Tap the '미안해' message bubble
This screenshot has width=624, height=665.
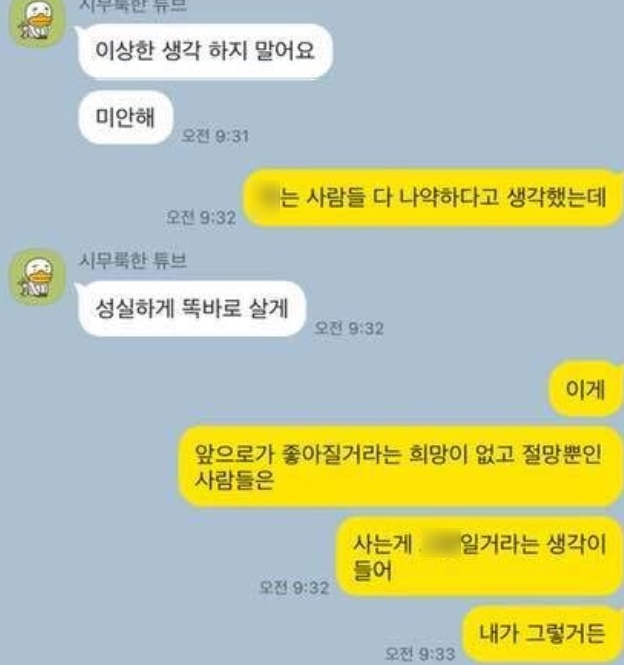(x=126, y=117)
